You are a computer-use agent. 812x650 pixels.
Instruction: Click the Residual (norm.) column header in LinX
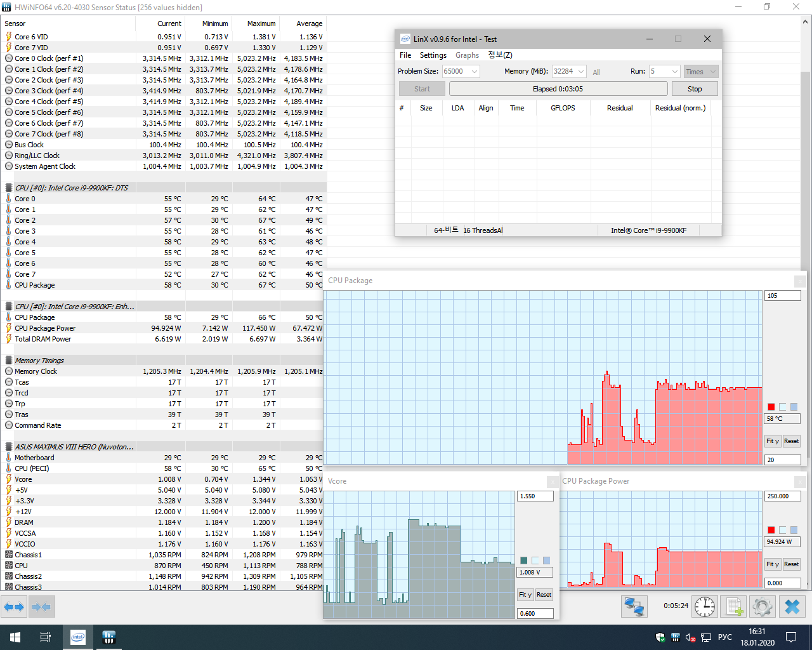click(x=680, y=108)
